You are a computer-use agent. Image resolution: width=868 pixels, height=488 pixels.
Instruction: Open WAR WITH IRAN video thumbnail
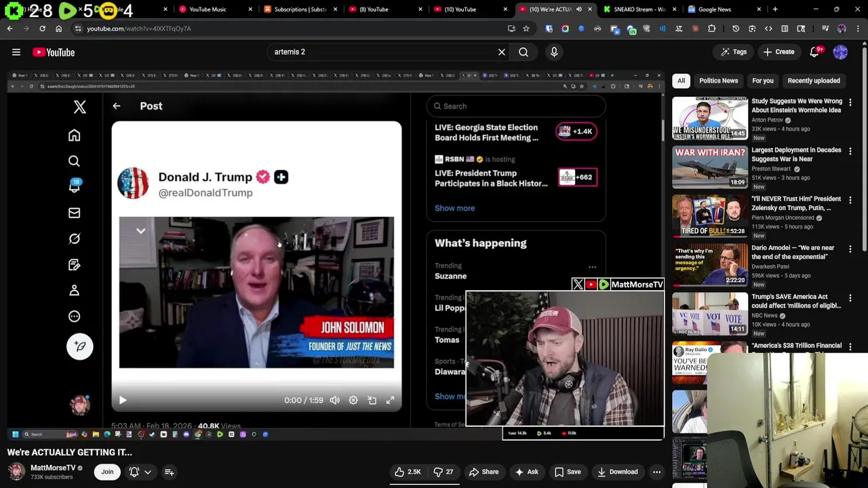[x=709, y=167]
